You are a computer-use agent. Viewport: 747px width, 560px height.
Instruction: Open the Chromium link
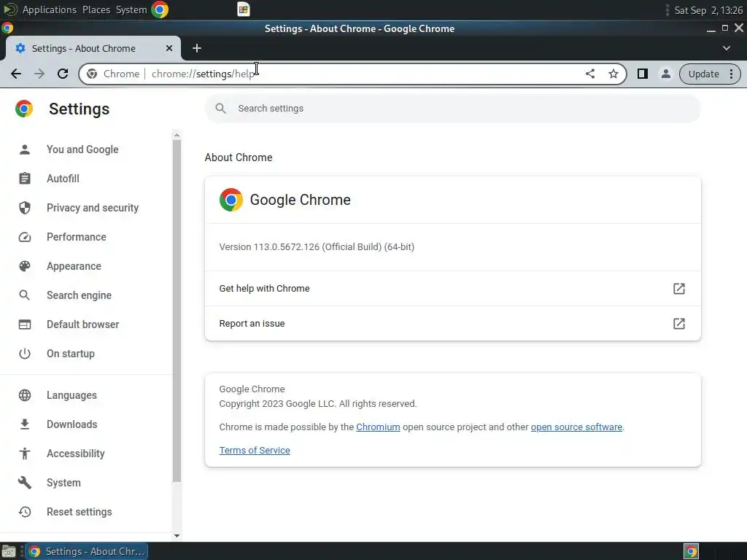click(378, 427)
